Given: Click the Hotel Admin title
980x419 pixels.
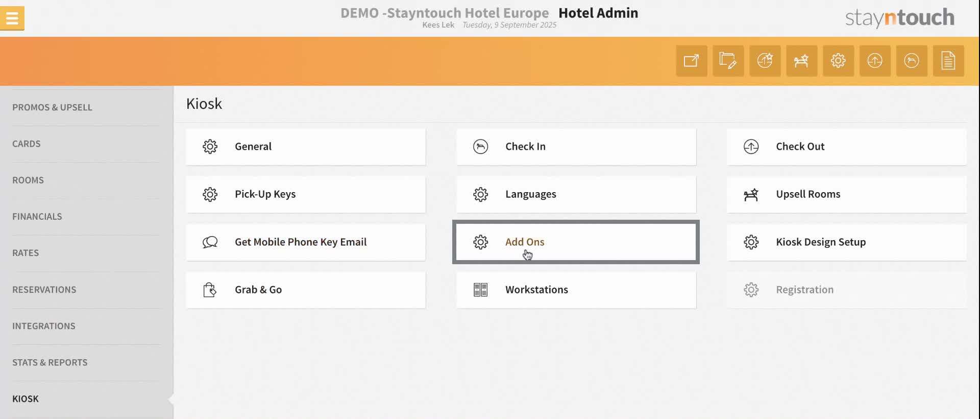Looking at the screenshot, I should tap(598, 13).
